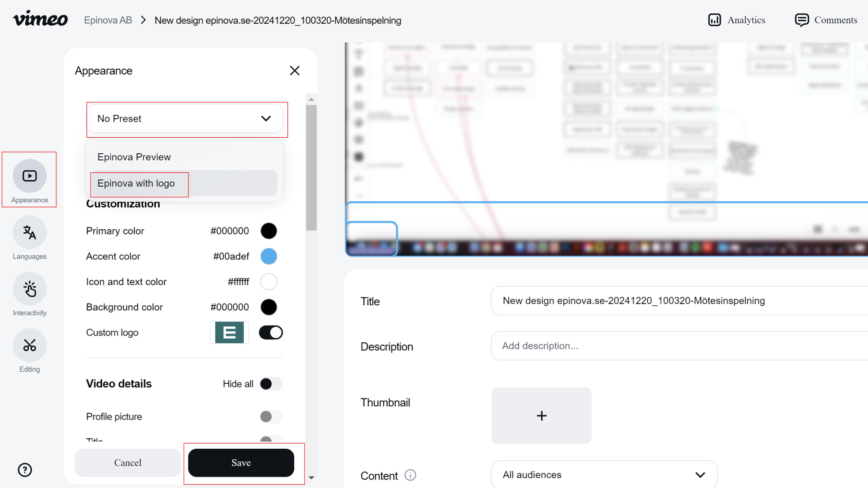Add a thumbnail with the plus tile

[x=541, y=415]
